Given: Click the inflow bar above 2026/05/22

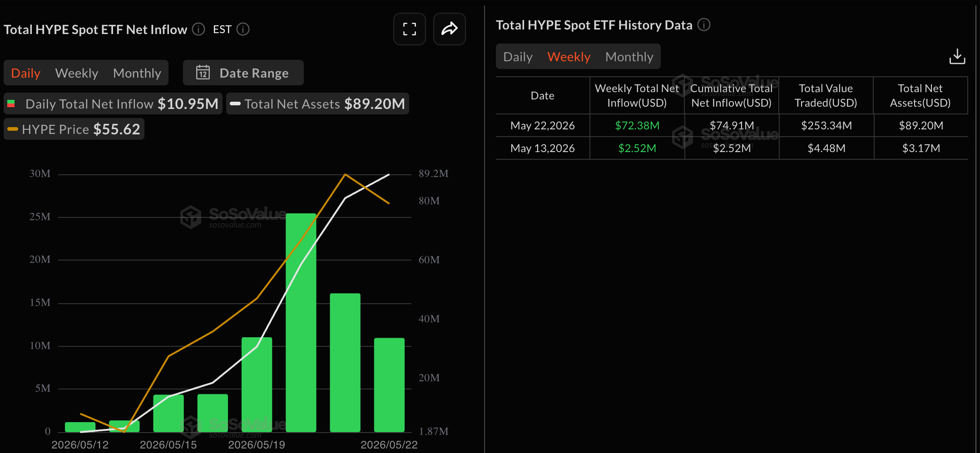Looking at the screenshot, I should 389,384.
